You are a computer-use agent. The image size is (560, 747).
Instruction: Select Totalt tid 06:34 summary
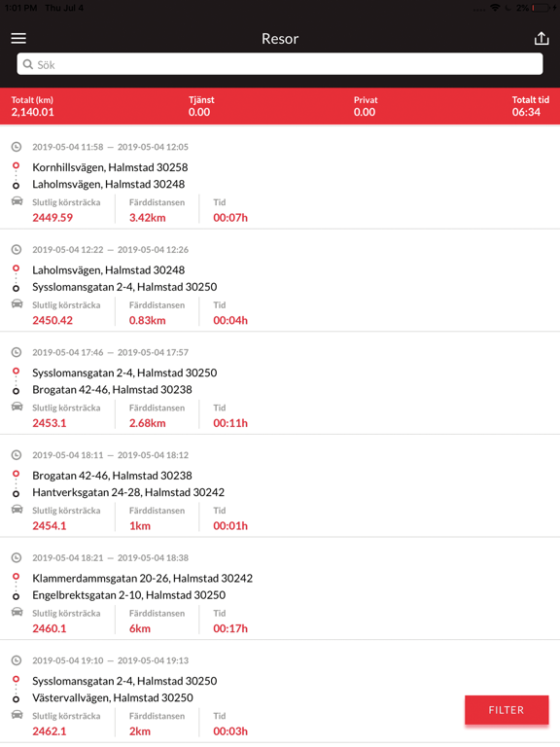point(530,106)
